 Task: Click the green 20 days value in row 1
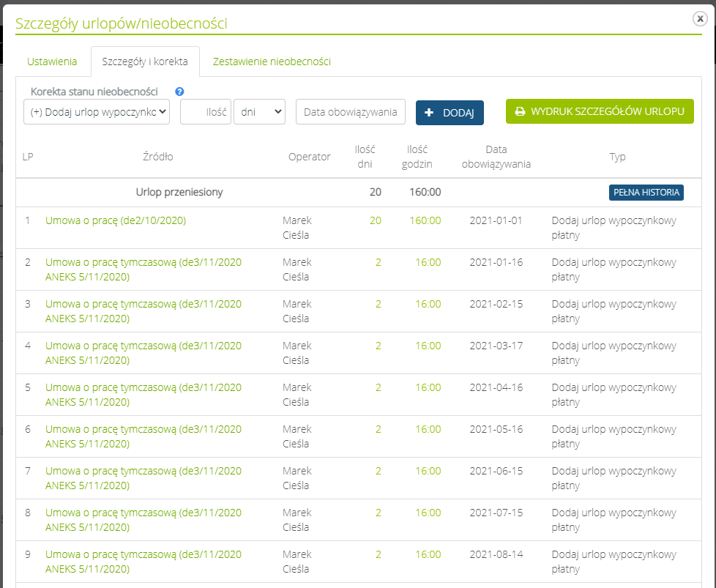coord(375,220)
